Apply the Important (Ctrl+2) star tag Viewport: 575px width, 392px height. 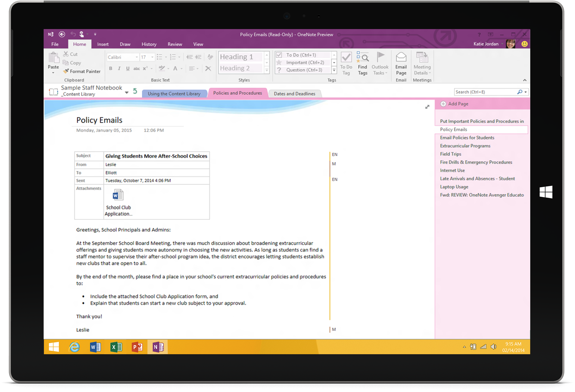click(x=303, y=62)
